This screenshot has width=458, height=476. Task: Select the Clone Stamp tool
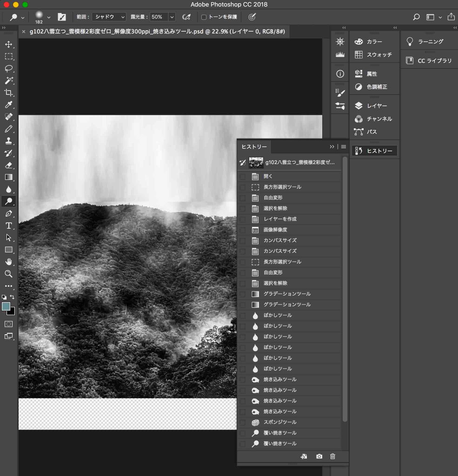tap(8, 141)
